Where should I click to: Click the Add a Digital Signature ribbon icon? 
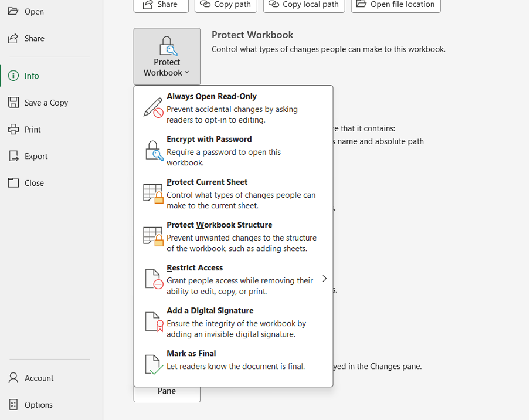(153, 322)
